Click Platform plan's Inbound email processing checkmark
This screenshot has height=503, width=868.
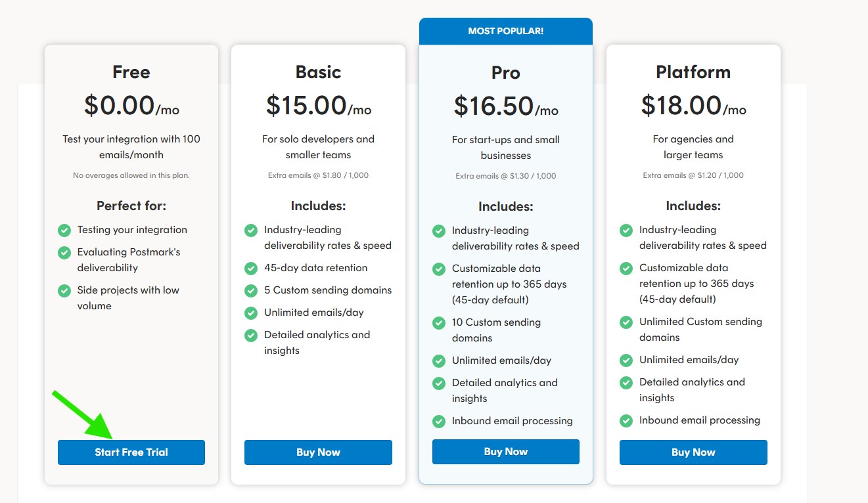point(626,421)
